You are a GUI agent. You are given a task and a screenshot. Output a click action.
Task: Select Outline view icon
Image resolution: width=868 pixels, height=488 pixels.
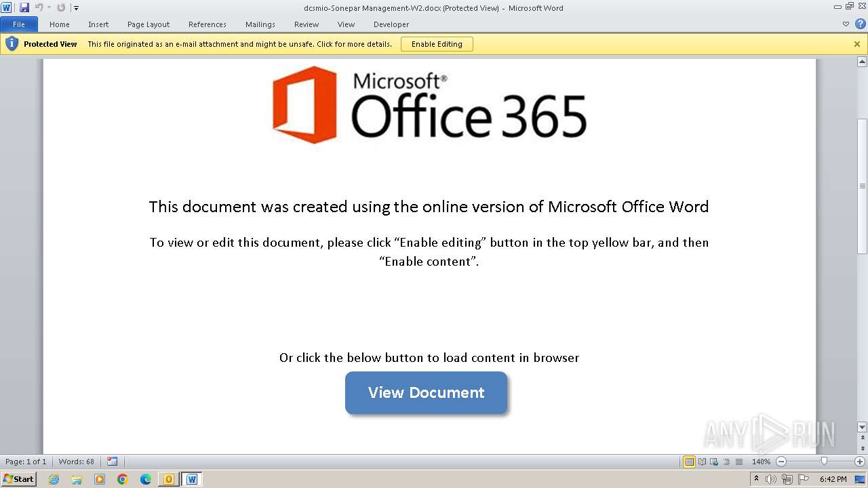point(727,462)
